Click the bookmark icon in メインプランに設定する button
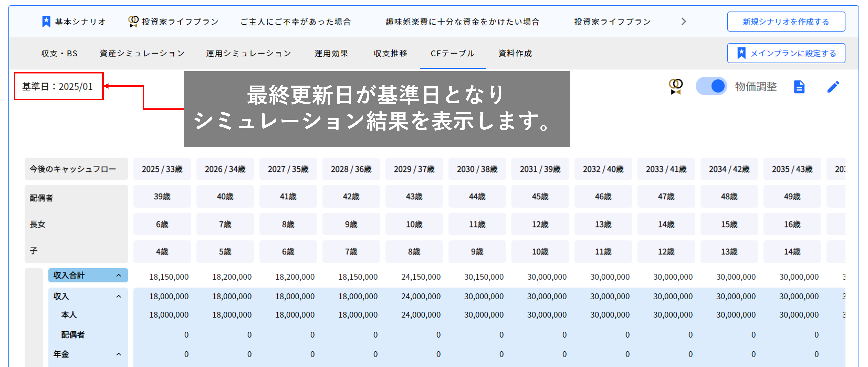Screen dimensions: 868x367 pos(741,53)
